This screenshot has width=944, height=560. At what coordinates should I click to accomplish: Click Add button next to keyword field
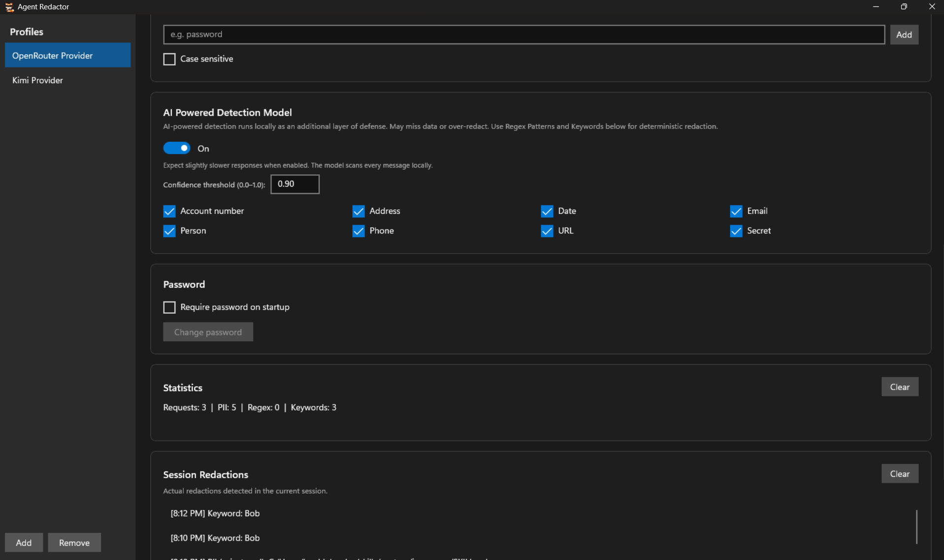[904, 34]
